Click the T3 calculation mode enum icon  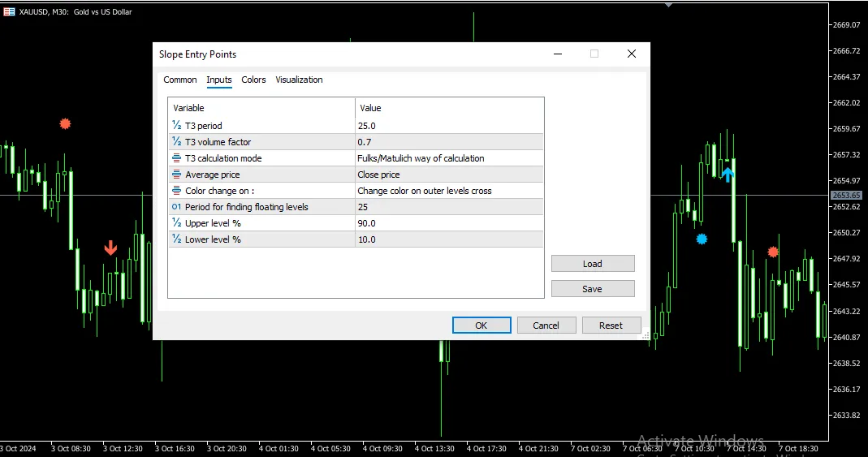[x=176, y=158]
